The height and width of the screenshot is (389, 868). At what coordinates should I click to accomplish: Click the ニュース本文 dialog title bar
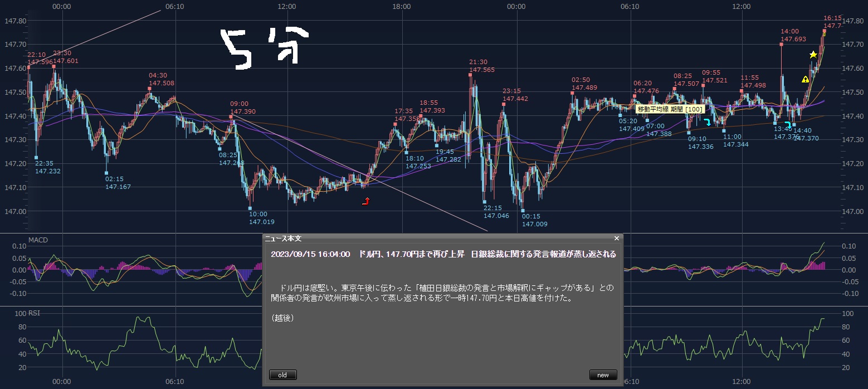click(x=442, y=238)
